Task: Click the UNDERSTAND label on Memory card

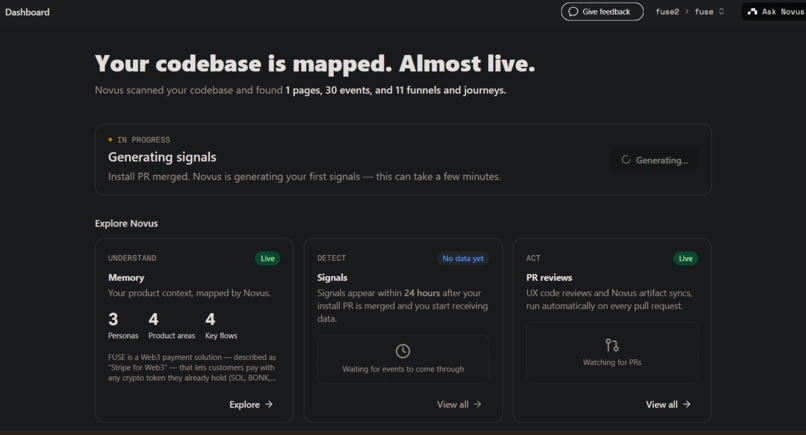Action: [132, 258]
